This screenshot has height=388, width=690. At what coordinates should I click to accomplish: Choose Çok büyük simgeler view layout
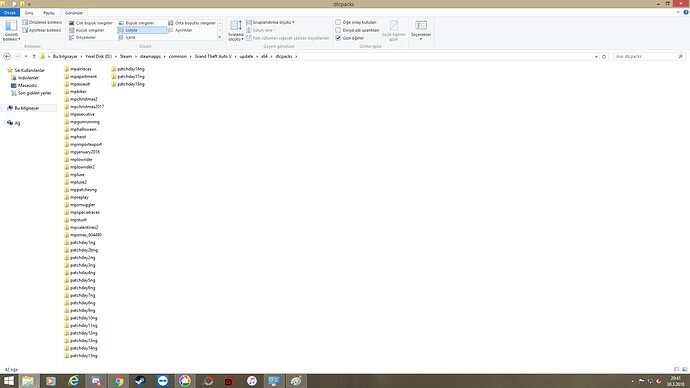click(x=91, y=23)
